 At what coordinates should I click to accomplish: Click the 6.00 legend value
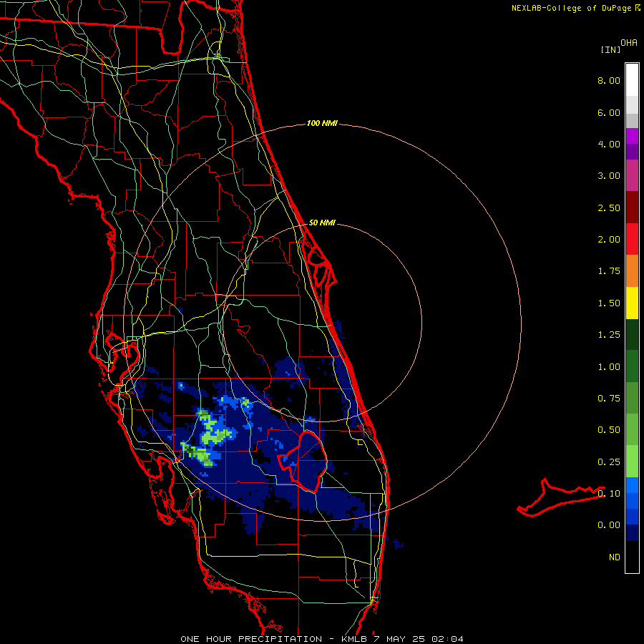point(609,112)
